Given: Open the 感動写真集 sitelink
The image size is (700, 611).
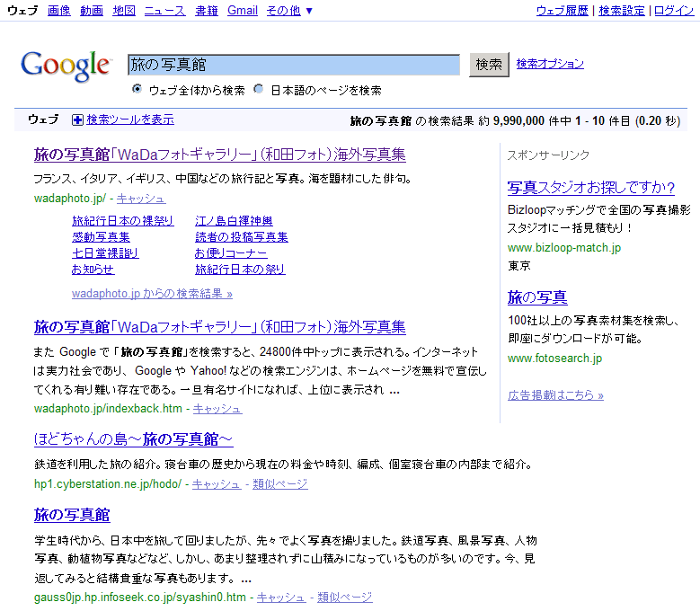Looking at the screenshot, I should click(x=101, y=237).
